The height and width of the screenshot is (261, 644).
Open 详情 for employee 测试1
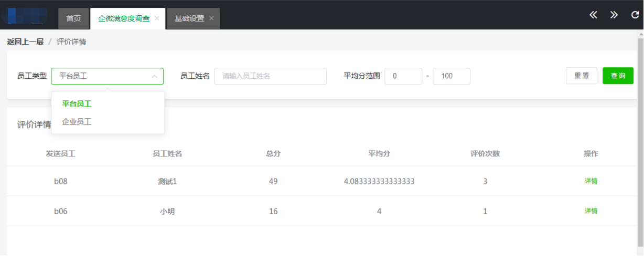coord(591,181)
